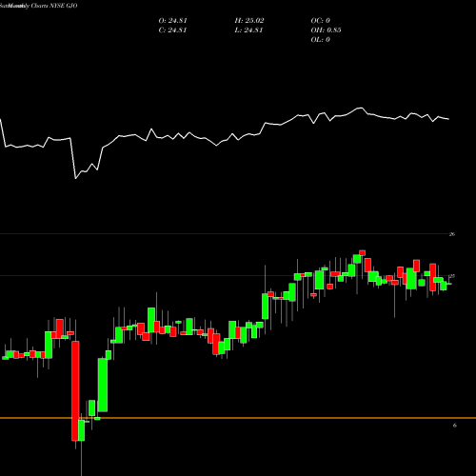Select the tallest red crash candlestick
This screenshot has width=476, height=476.
(x=75, y=391)
